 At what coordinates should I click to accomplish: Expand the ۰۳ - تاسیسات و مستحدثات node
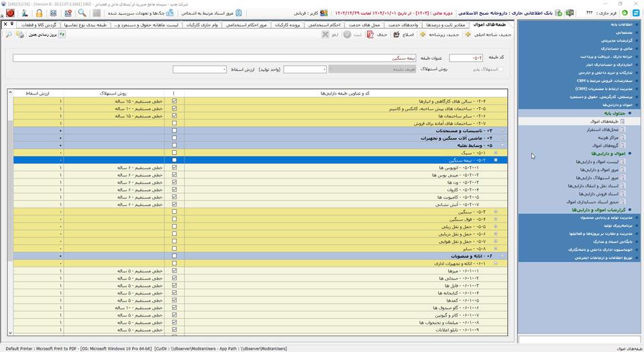502,131
